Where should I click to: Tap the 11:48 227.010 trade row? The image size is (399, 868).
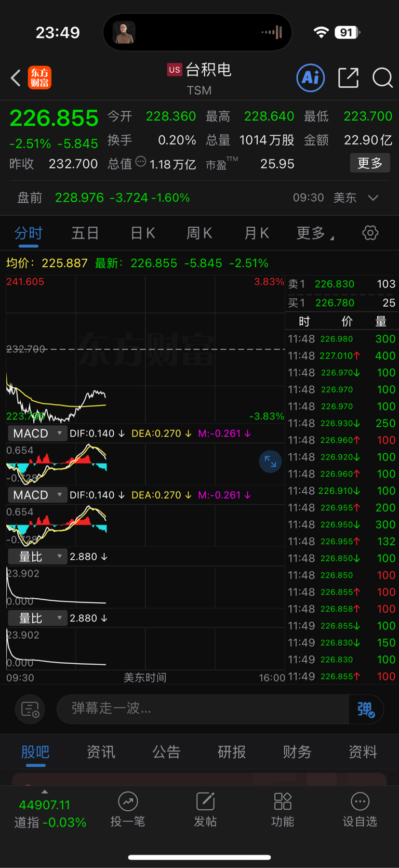342,356
